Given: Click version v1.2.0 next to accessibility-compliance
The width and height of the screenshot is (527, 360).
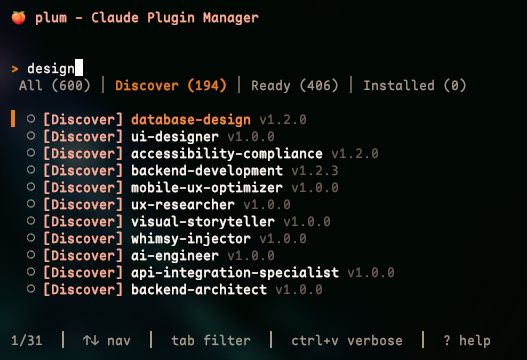Looking at the screenshot, I should click(355, 154).
